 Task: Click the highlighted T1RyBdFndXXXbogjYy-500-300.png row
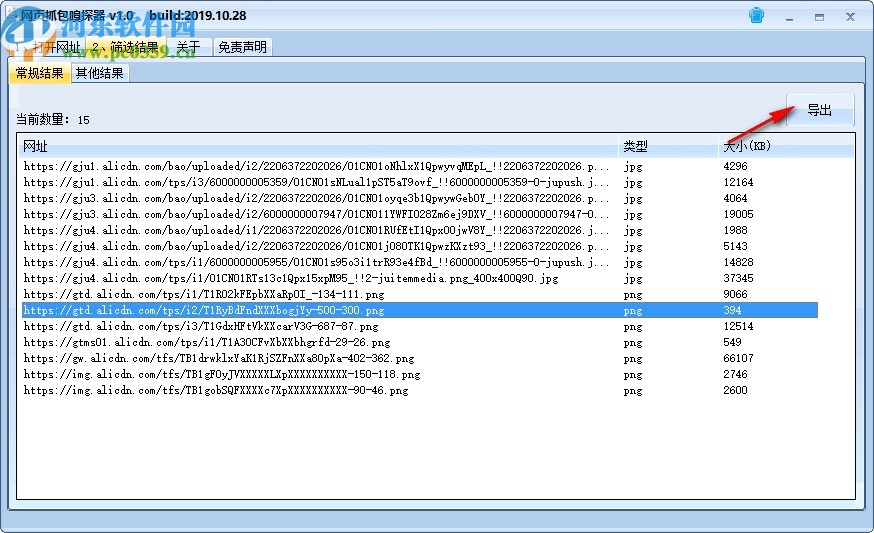click(x=420, y=311)
